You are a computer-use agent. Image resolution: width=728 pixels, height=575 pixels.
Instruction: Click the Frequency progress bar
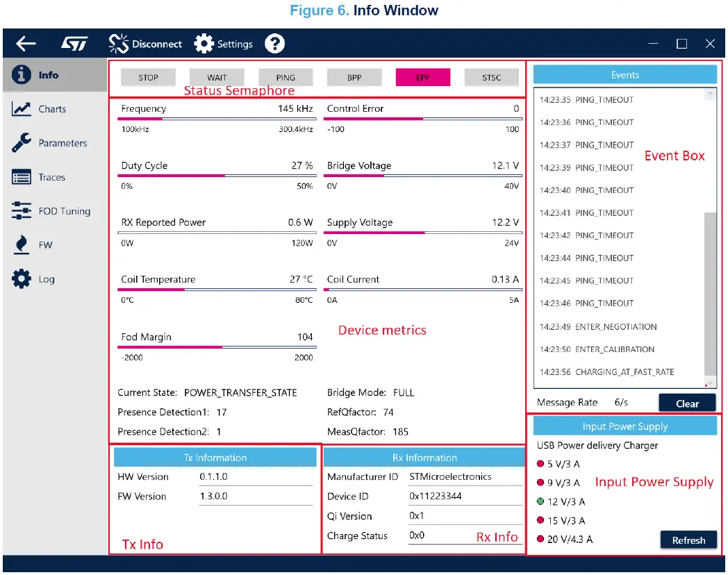[x=217, y=119]
